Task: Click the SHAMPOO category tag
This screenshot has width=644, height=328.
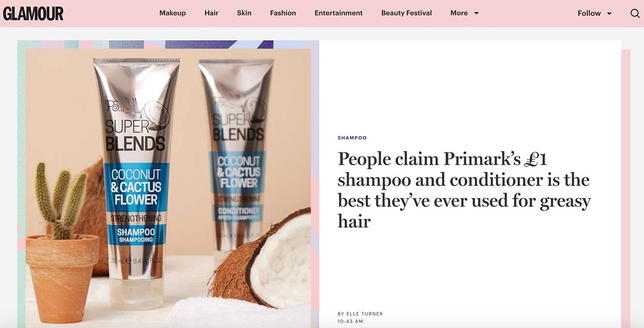Action: [x=352, y=138]
